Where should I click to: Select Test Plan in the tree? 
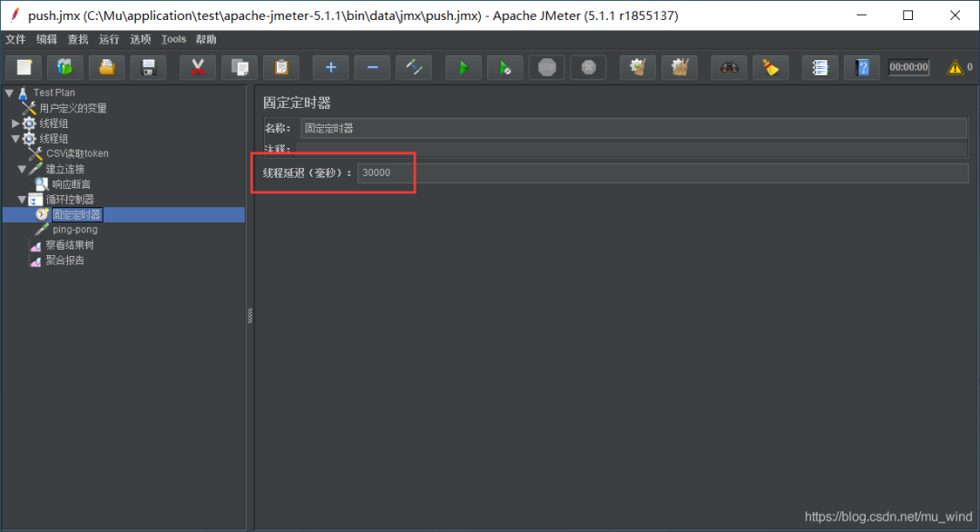coord(54,93)
